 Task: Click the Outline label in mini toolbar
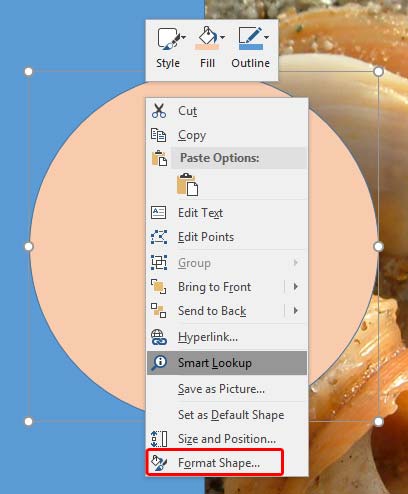[x=251, y=63]
